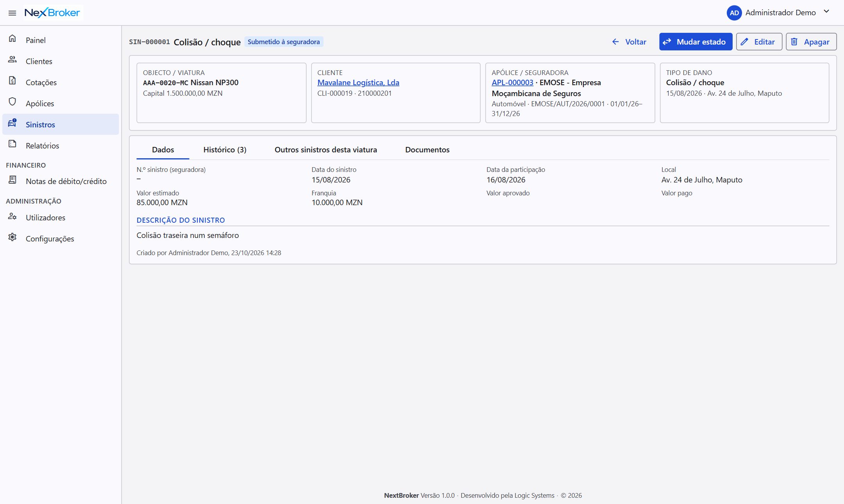Click the Capital 1.500.000,00 MZN text

point(182,93)
